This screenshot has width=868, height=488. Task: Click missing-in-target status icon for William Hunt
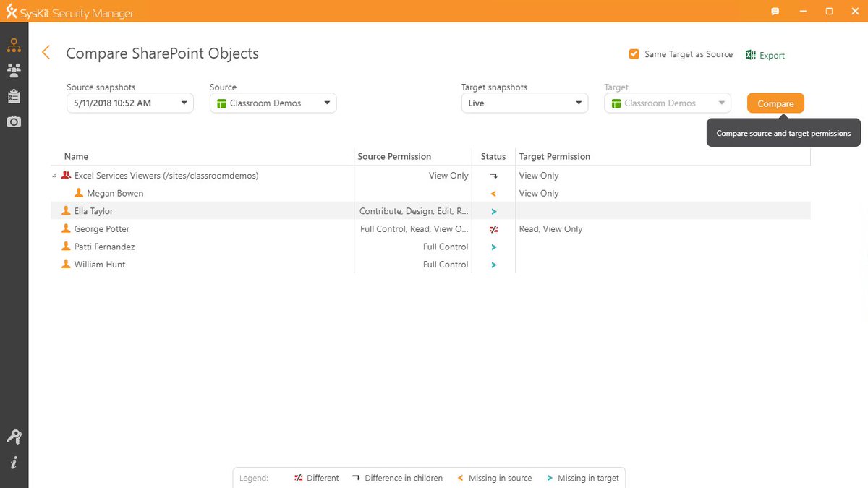click(493, 265)
